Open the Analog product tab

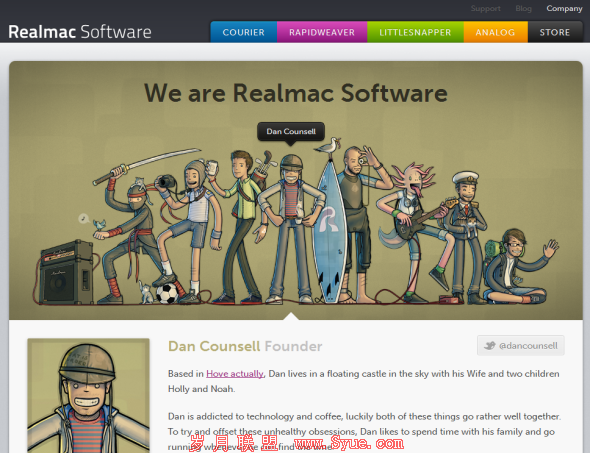(496, 32)
